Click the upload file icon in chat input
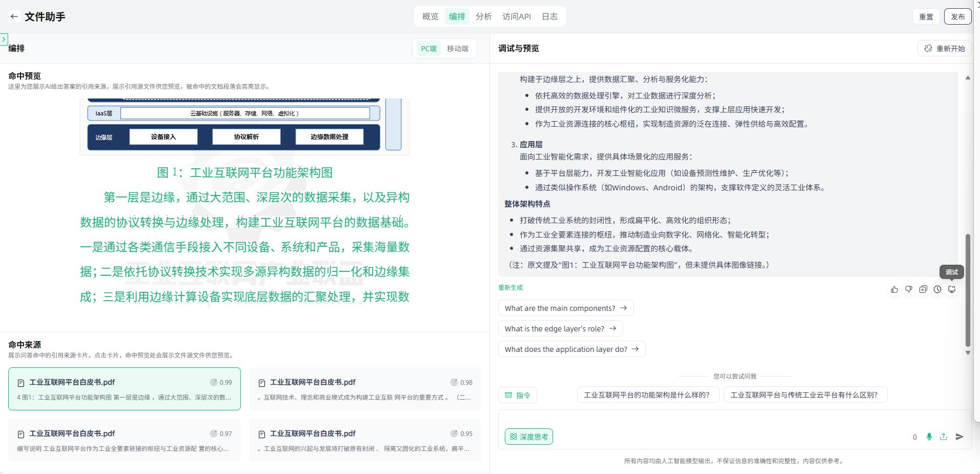 944,437
